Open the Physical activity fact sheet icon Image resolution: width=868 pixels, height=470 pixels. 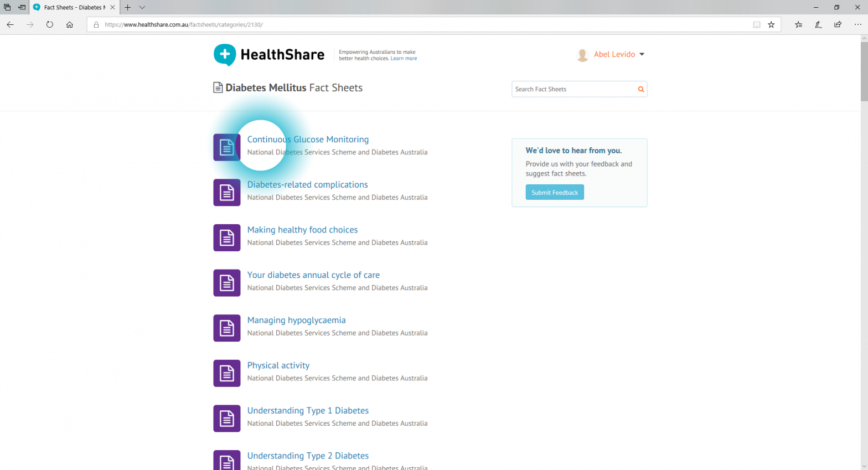227,374
